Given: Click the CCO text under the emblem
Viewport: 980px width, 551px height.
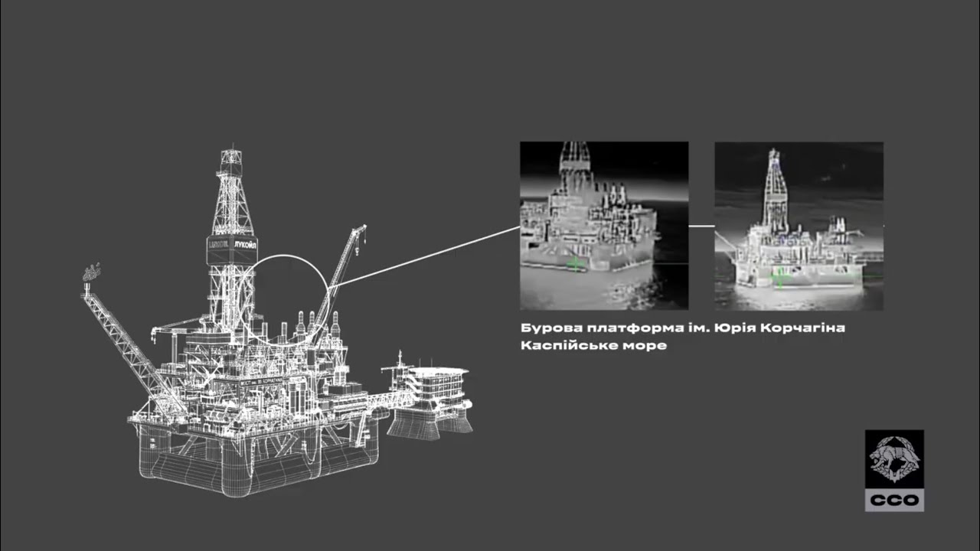Looking at the screenshot, I should click(894, 500).
